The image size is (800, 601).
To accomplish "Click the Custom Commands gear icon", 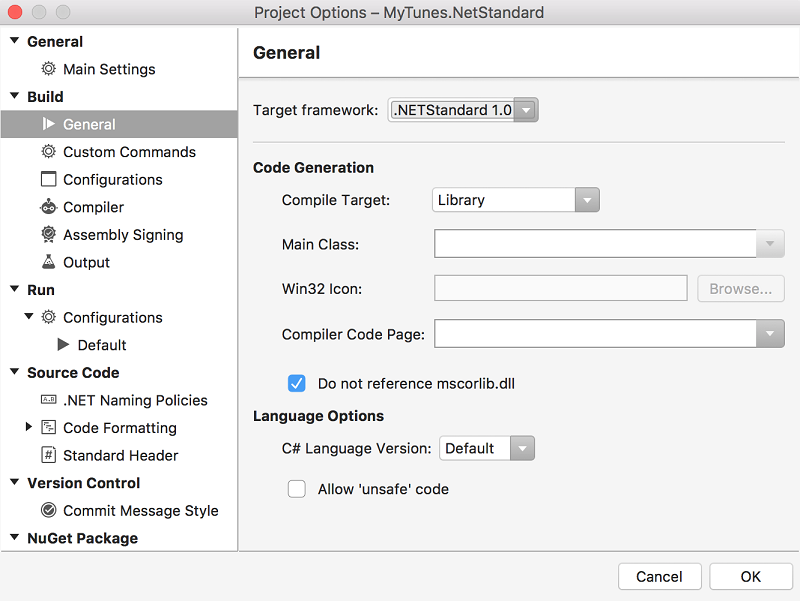I will pos(48,151).
